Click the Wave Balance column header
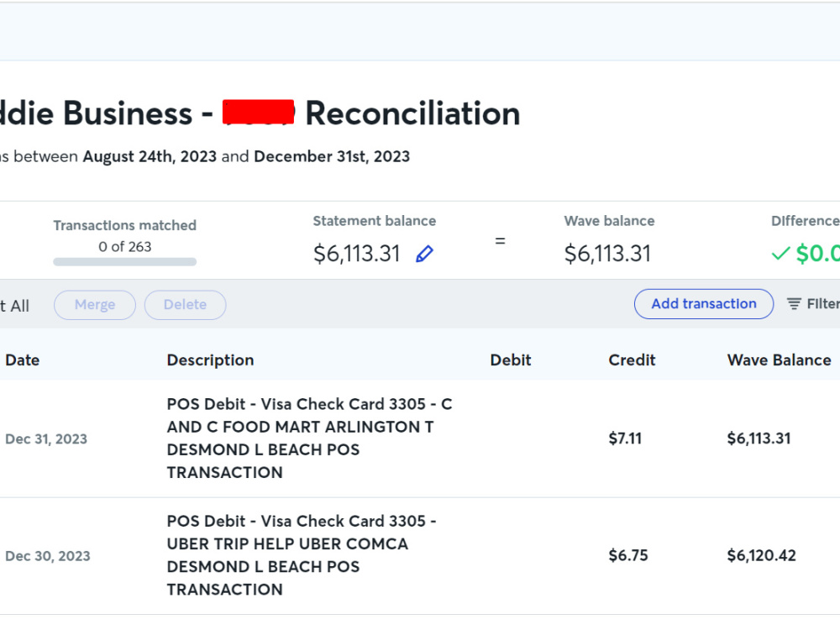The image size is (840, 630). [x=779, y=360]
